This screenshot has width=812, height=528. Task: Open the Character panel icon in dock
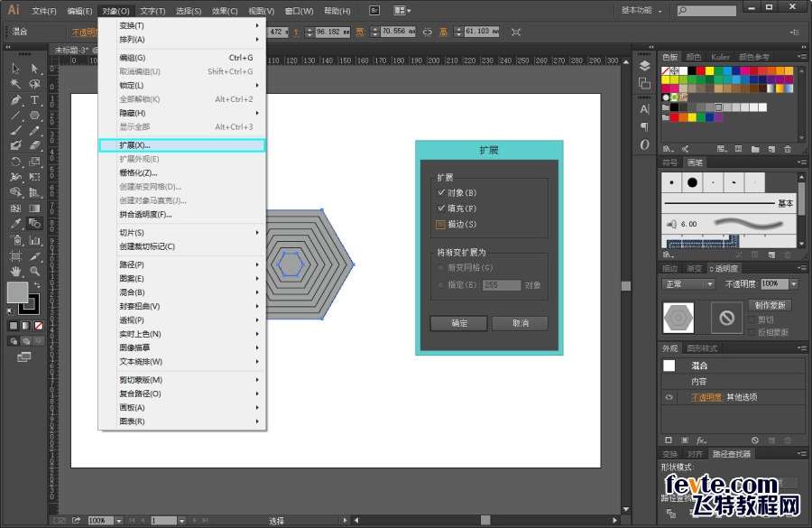coord(644,109)
